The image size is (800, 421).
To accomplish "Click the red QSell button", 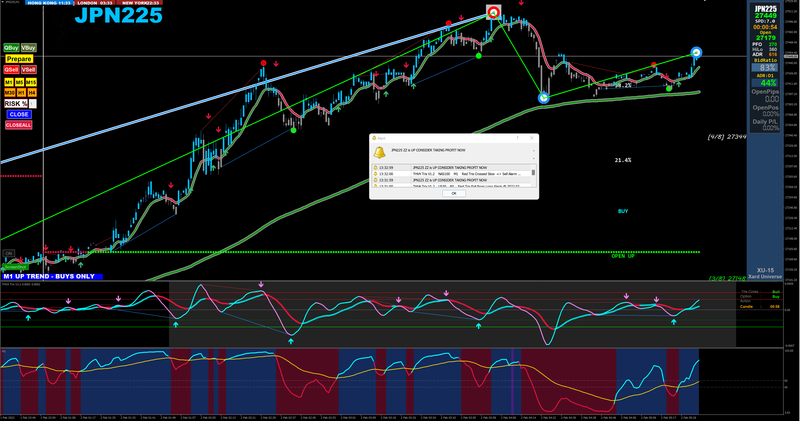I will click(x=11, y=69).
